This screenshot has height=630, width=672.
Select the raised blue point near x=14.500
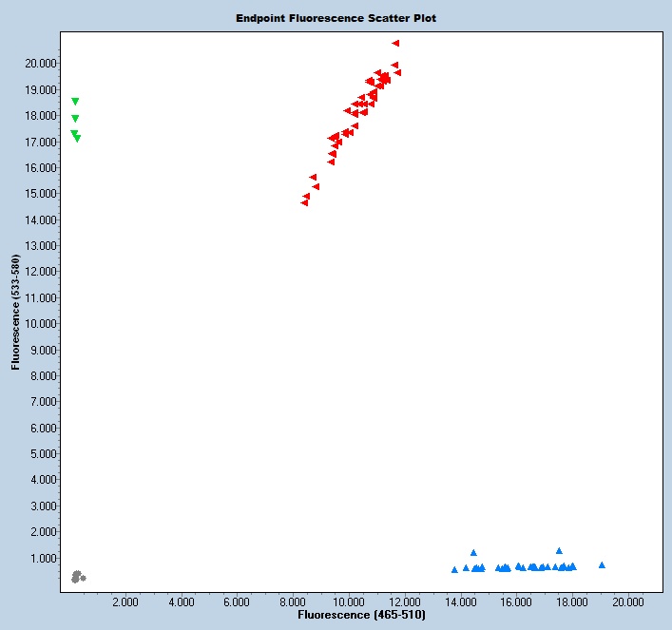(473, 552)
